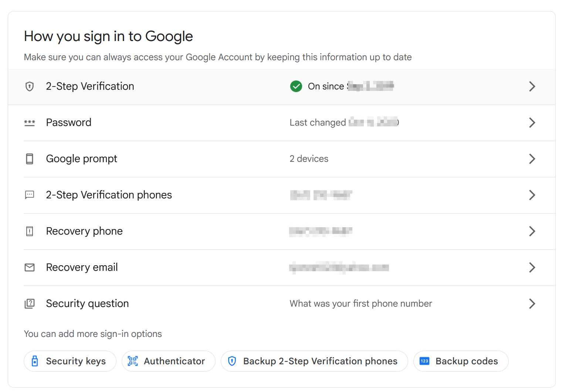
Task: Add Security keys sign-in option
Action: 70,361
